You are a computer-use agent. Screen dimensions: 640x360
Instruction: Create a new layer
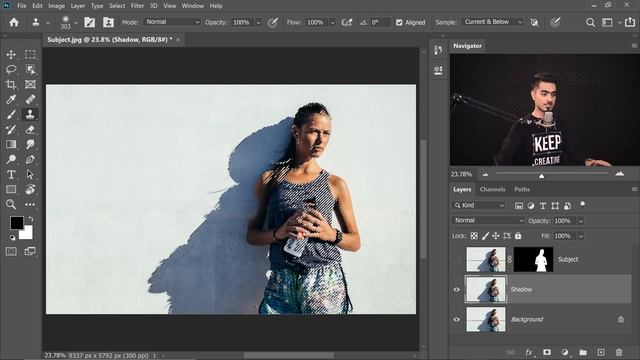pos(601,352)
